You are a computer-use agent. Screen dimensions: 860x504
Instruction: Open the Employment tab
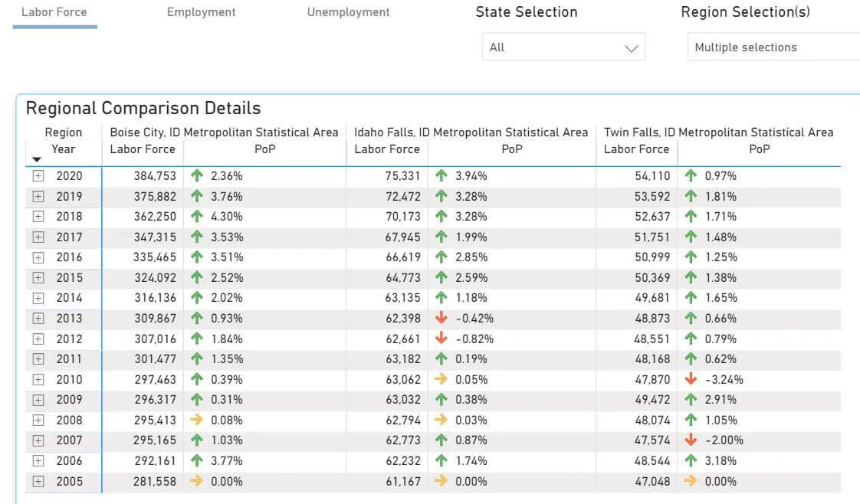[202, 12]
